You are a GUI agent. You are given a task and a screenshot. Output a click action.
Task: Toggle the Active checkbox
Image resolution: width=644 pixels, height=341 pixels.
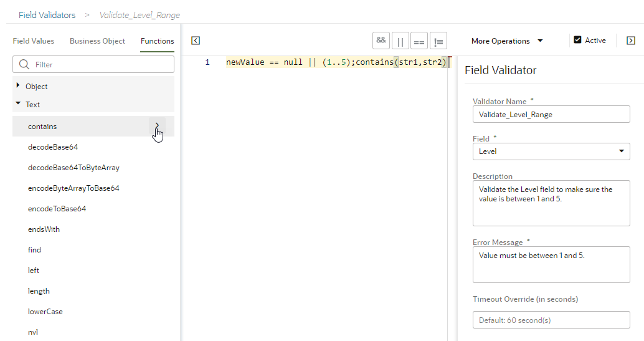click(x=577, y=40)
